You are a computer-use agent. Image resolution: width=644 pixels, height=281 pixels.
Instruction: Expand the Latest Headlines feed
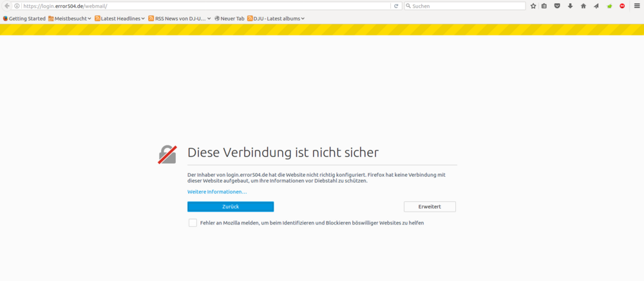[120, 19]
